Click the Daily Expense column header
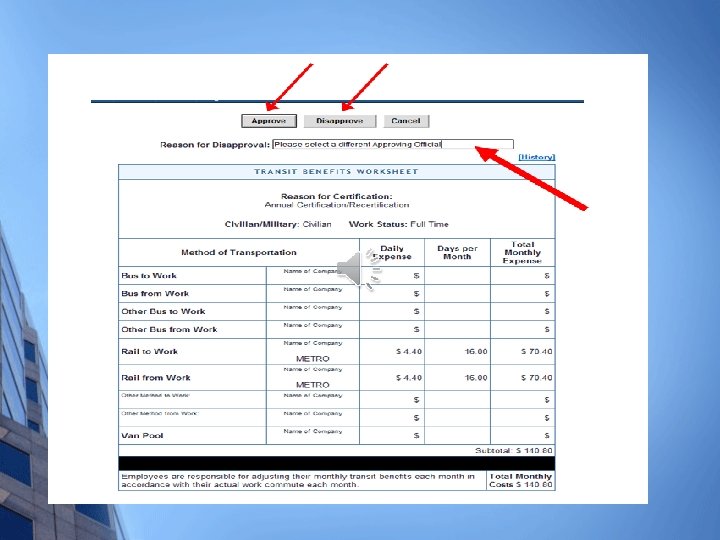The height and width of the screenshot is (540, 720). tap(392, 252)
